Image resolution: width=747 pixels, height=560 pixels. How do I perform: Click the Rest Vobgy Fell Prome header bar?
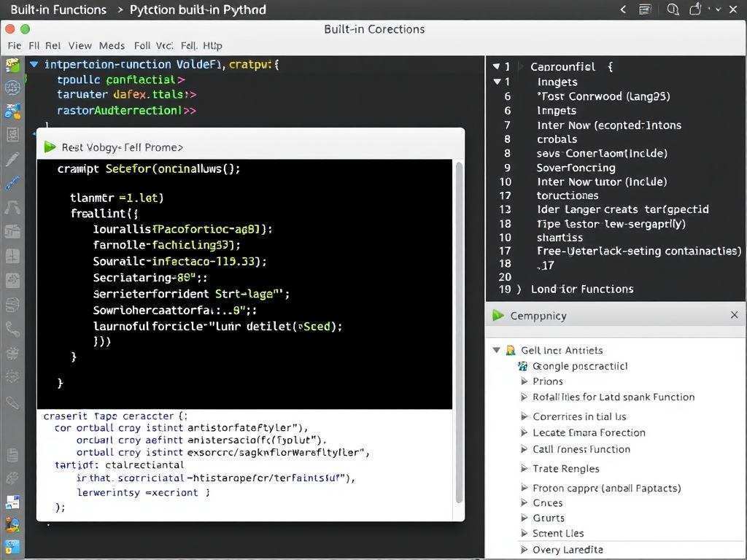click(121, 147)
